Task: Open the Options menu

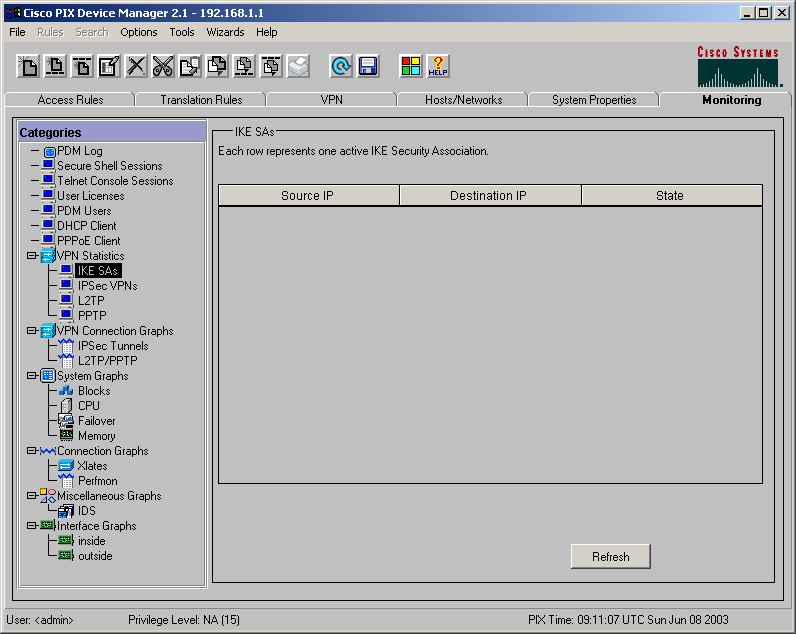Action: pyautogui.click(x=139, y=32)
